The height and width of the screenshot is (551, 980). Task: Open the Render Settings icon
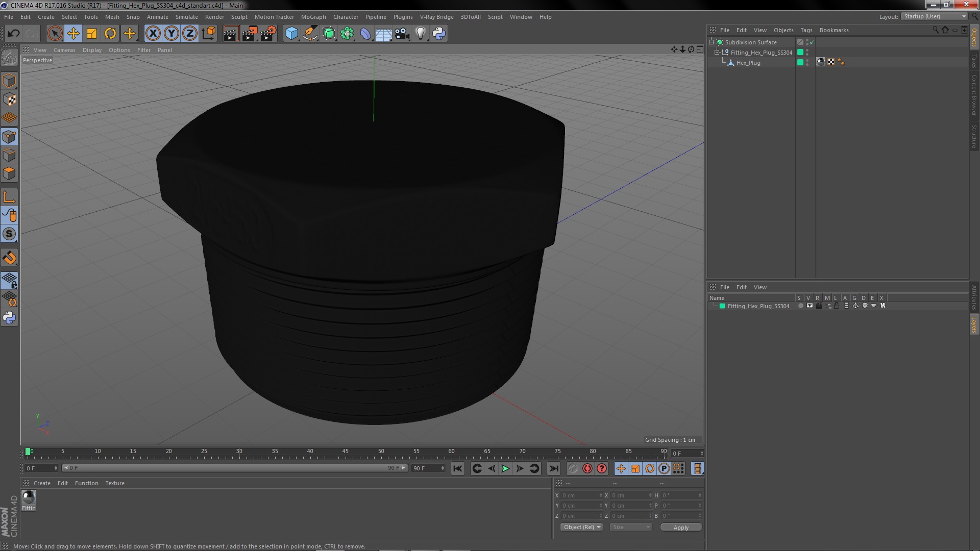tap(268, 34)
